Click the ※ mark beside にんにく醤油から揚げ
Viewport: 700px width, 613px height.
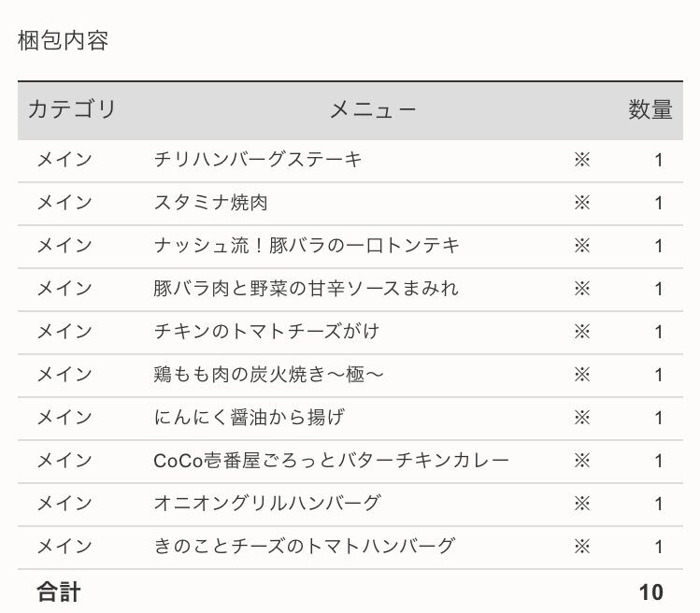pyautogui.click(x=582, y=418)
